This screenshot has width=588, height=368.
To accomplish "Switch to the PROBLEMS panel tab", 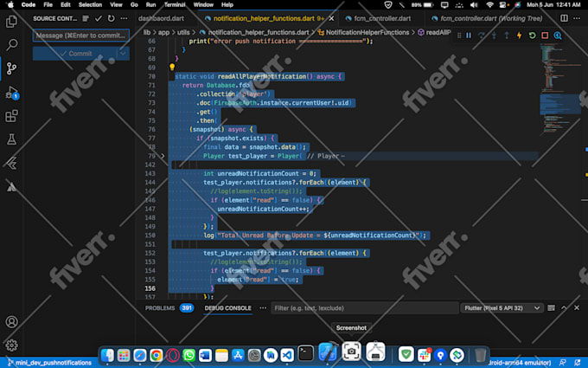I will click(x=160, y=308).
